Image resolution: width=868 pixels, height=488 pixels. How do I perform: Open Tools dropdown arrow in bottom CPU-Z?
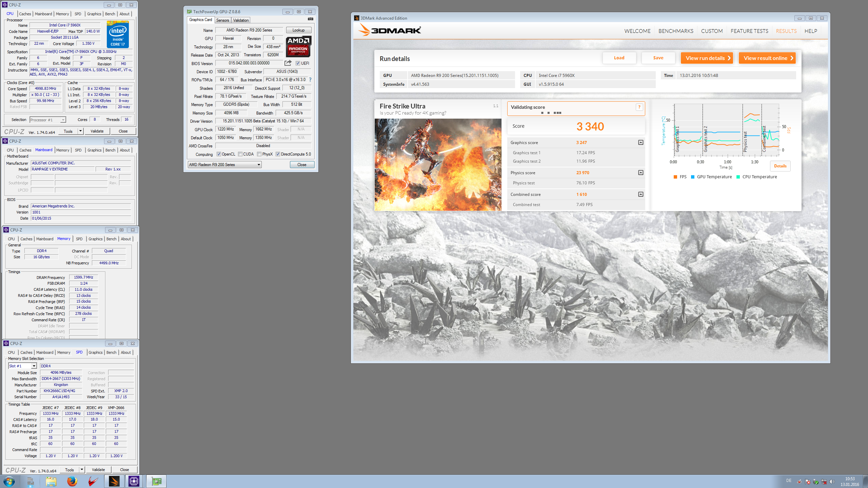click(82, 470)
